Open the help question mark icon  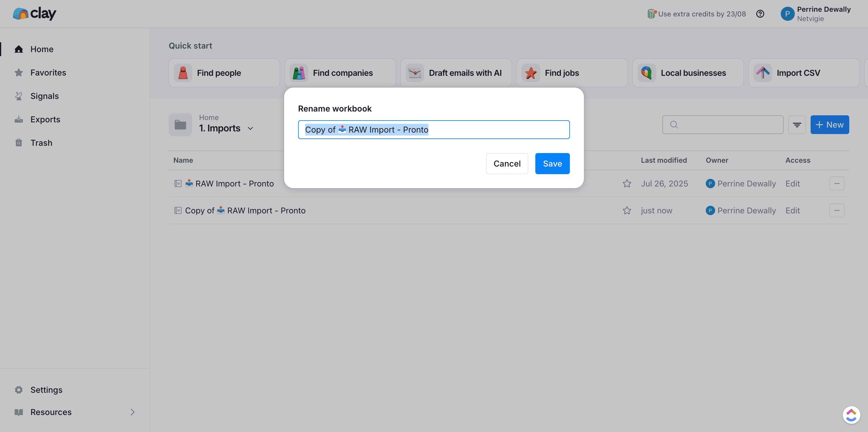(760, 14)
